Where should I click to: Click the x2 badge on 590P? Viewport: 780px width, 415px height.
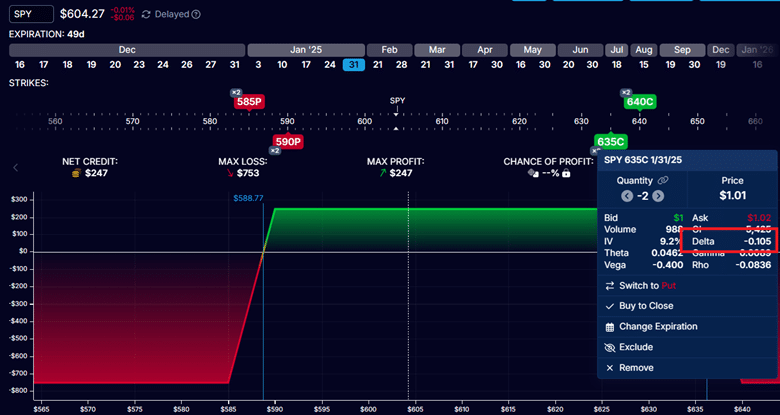coord(275,150)
